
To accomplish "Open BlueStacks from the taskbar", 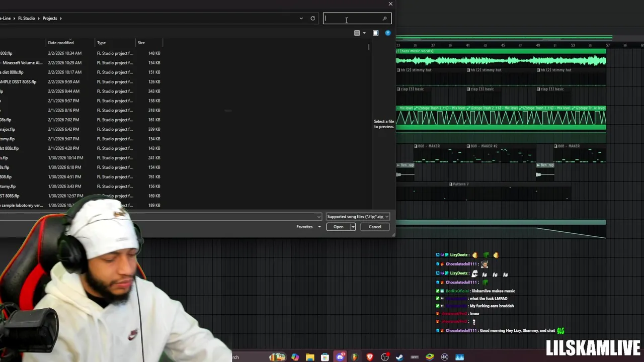I will pyautogui.click(x=430, y=357).
